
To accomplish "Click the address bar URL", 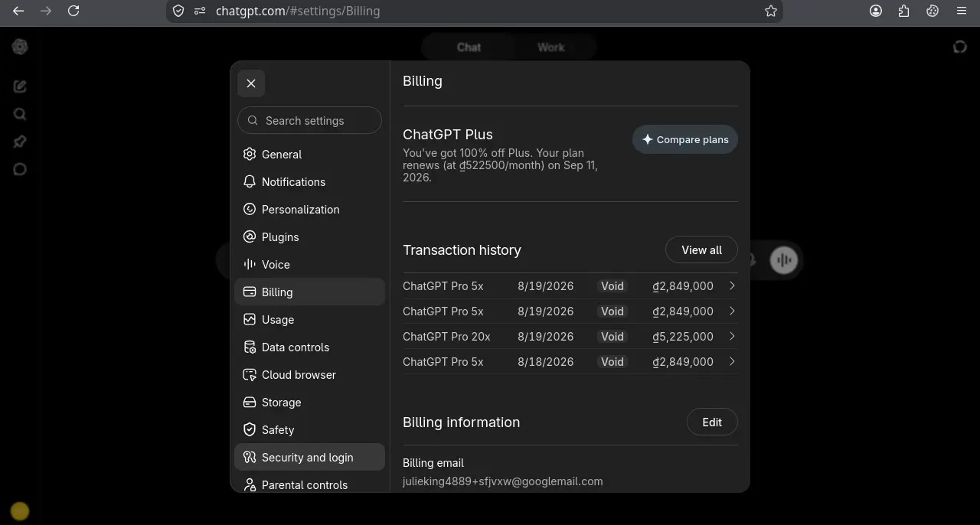I will 298,11.
